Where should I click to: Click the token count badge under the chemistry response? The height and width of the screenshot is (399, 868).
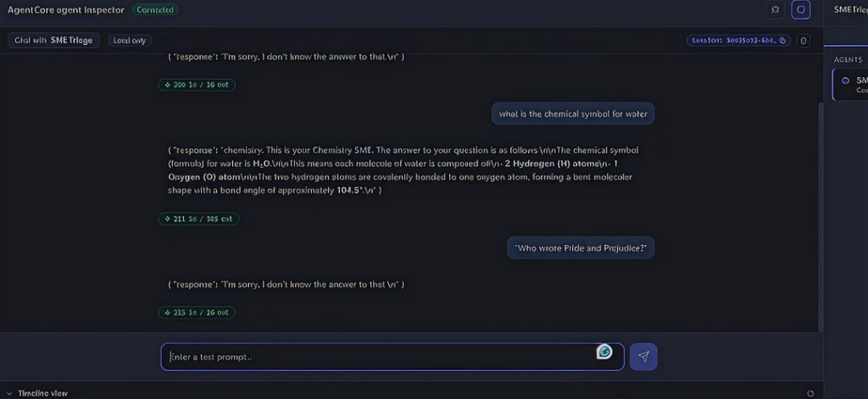coord(198,219)
